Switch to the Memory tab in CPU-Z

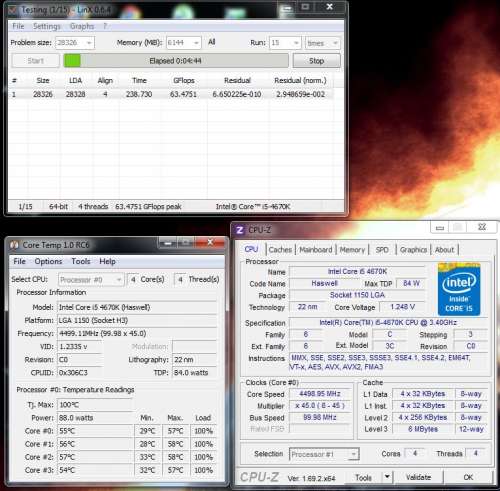[x=352, y=250]
